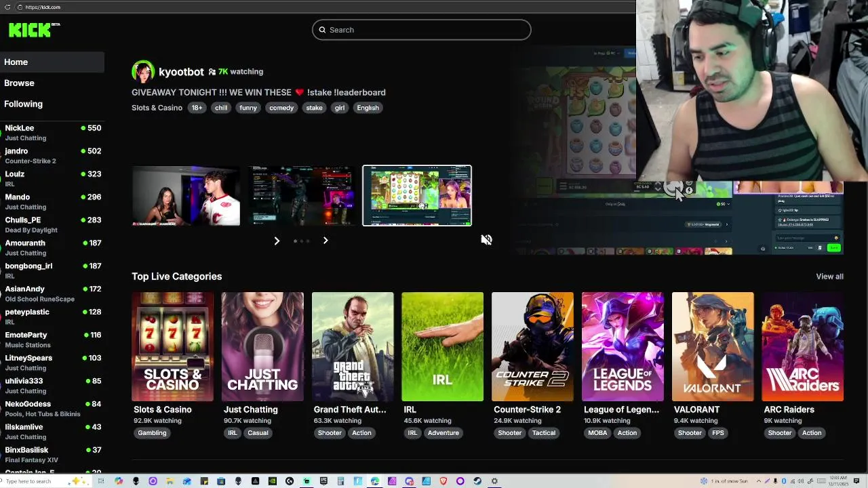
Task: Select the stake tag
Action: point(314,108)
